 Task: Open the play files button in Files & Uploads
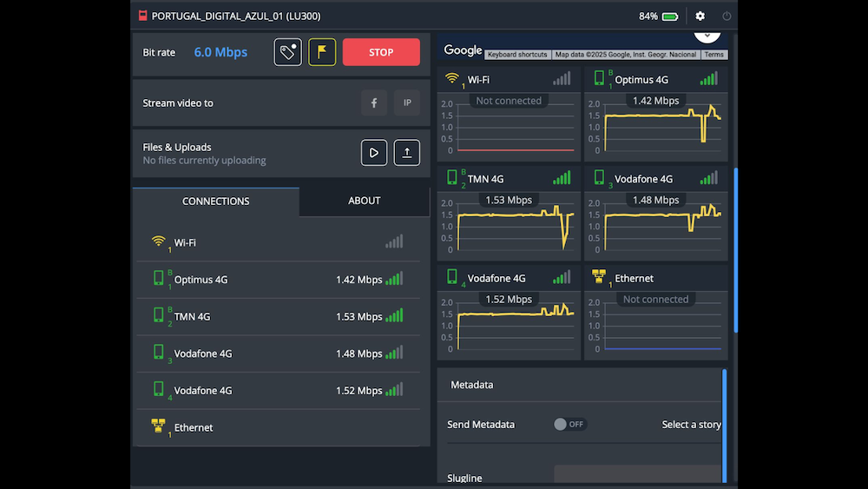(x=374, y=153)
